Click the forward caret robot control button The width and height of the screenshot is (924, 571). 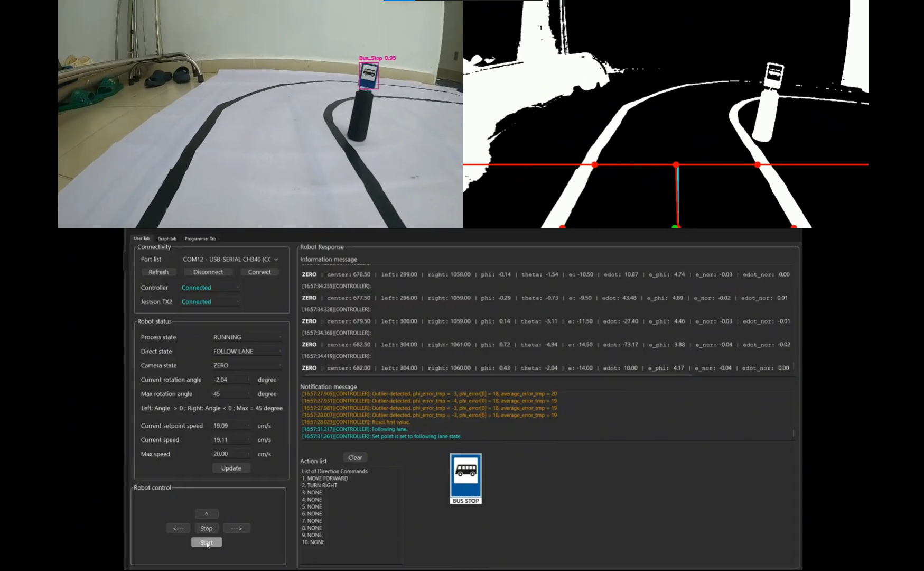coord(207,514)
